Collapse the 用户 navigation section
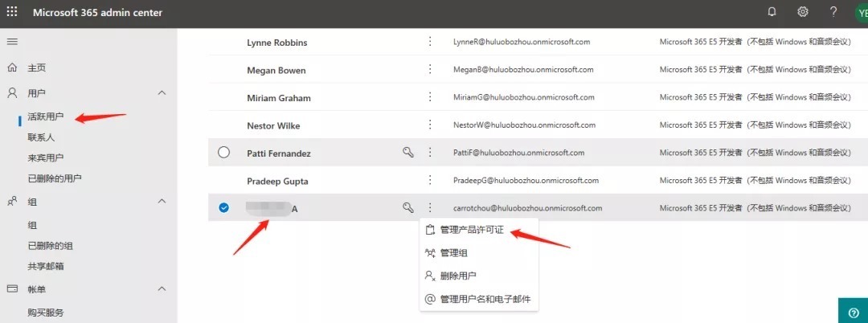This screenshot has width=868, height=323. pyautogui.click(x=162, y=93)
